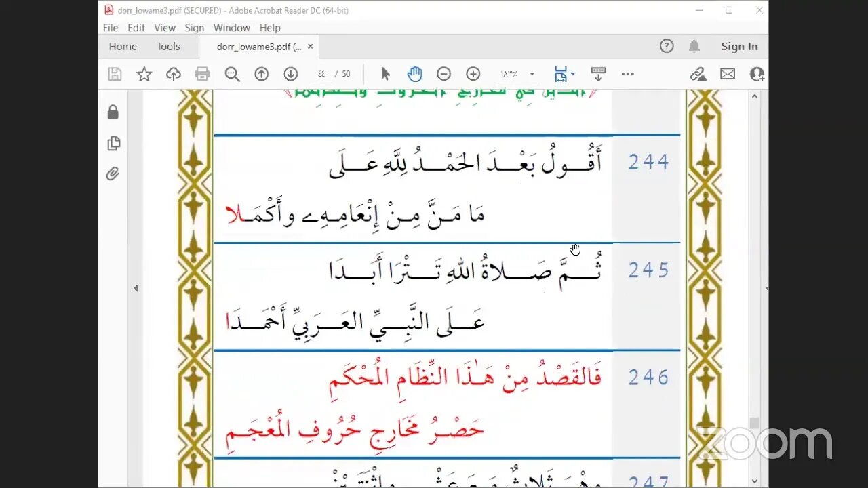Show more tools ellipsis
Image resolution: width=868 pixels, height=488 pixels.
click(x=628, y=74)
